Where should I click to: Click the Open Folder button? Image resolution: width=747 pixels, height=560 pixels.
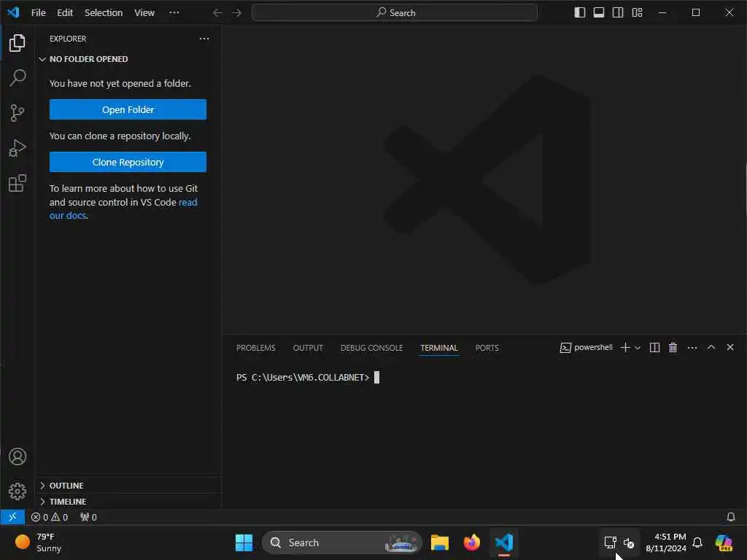[128, 109]
